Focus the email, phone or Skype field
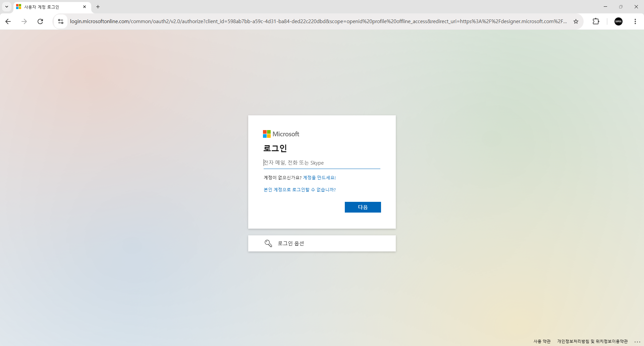This screenshot has width=644, height=346. (322, 163)
